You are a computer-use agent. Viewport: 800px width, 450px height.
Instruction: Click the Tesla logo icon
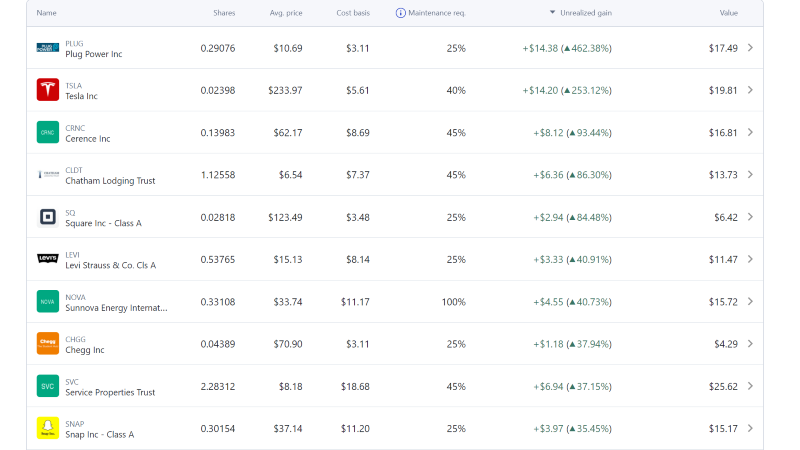(x=48, y=90)
